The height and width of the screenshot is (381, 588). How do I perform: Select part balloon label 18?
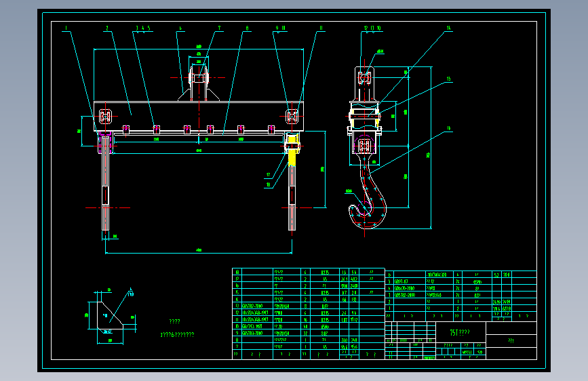coord(268,184)
